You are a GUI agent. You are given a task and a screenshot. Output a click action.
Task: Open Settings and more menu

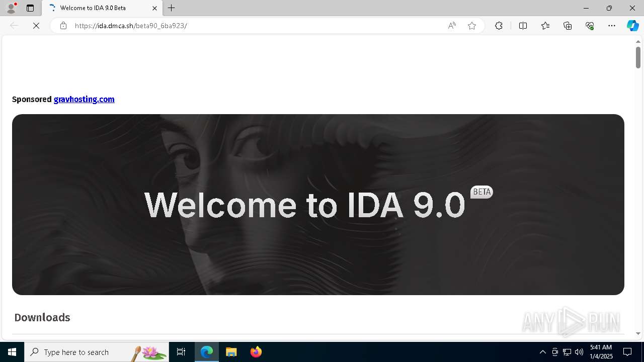[x=612, y=26]
